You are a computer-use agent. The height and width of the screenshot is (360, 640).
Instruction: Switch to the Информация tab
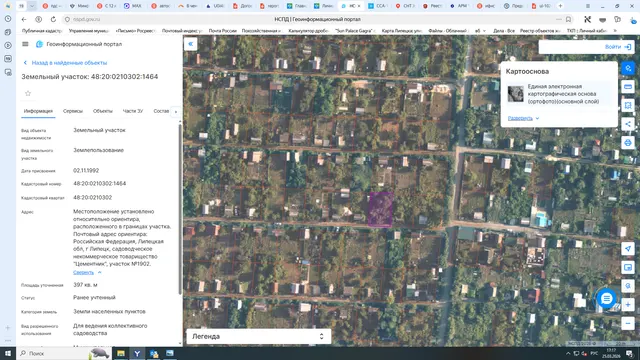(x=38, y=111)
